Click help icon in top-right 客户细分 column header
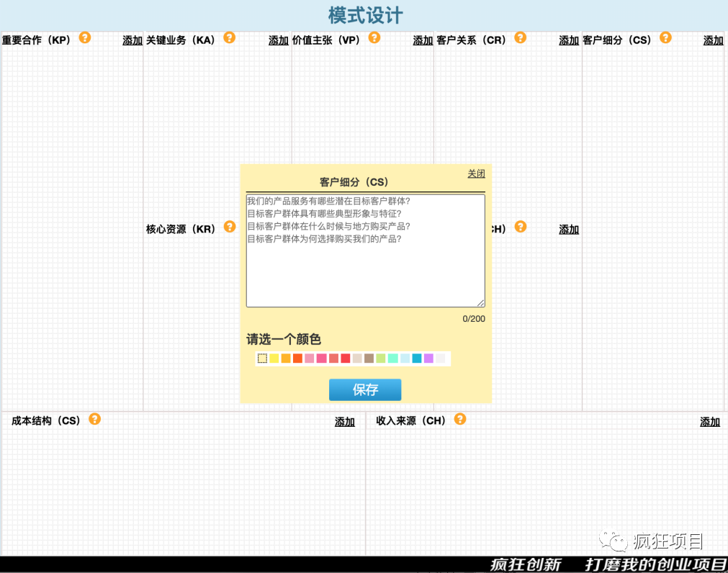 pyautogui.click(x=665, y=38)
